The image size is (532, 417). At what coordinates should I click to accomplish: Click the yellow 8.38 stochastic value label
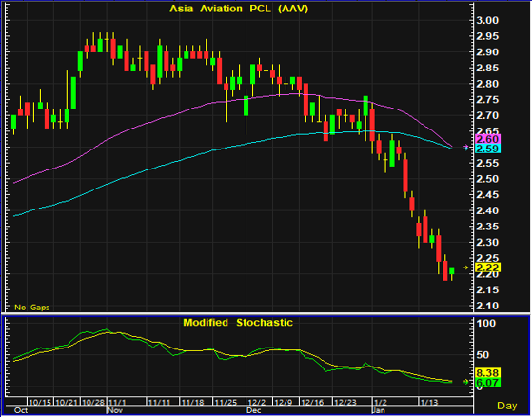[488, 373]
